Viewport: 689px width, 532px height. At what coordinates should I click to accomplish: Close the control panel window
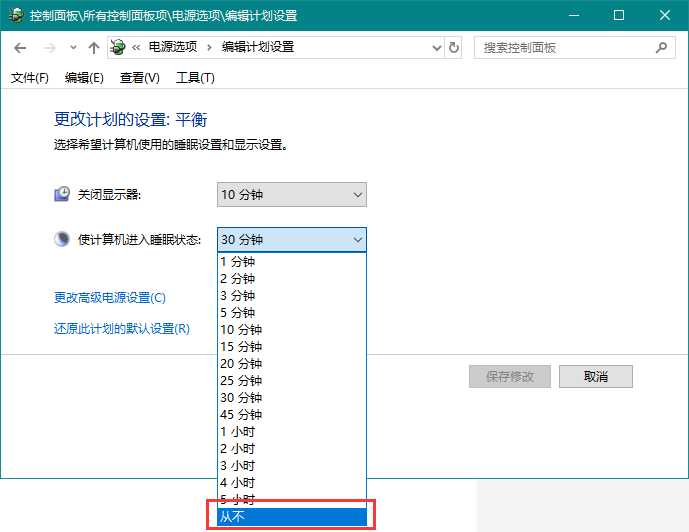(665, 15)
